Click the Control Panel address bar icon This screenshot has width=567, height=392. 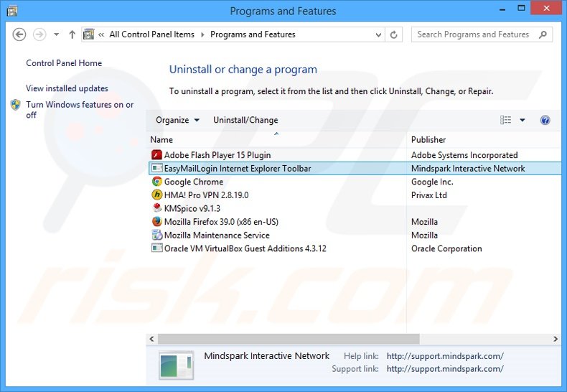coord(88,34)
